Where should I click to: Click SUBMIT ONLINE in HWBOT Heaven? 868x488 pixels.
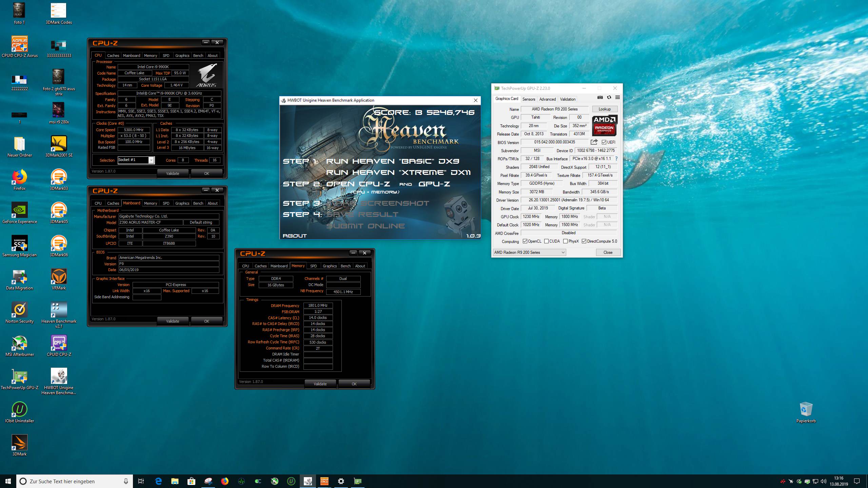point(366,226)
